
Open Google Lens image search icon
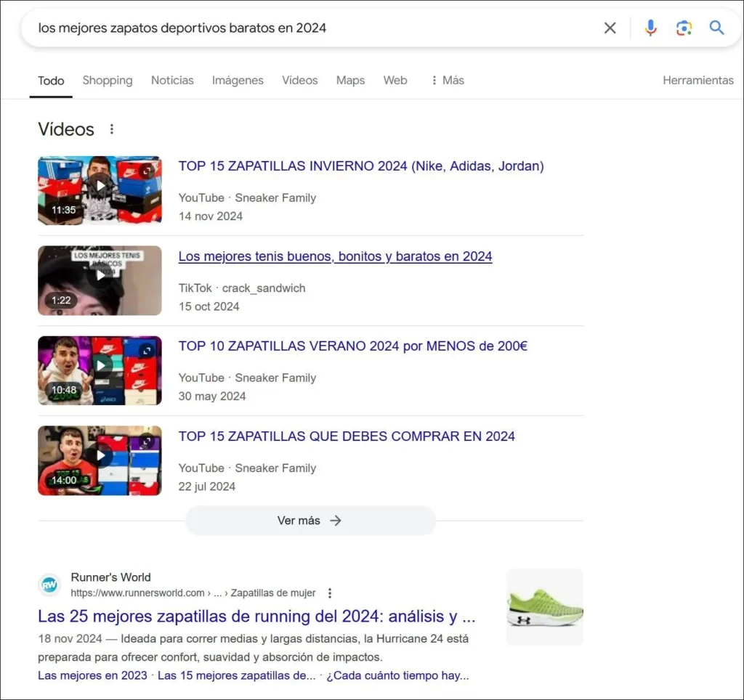point(684,28)
